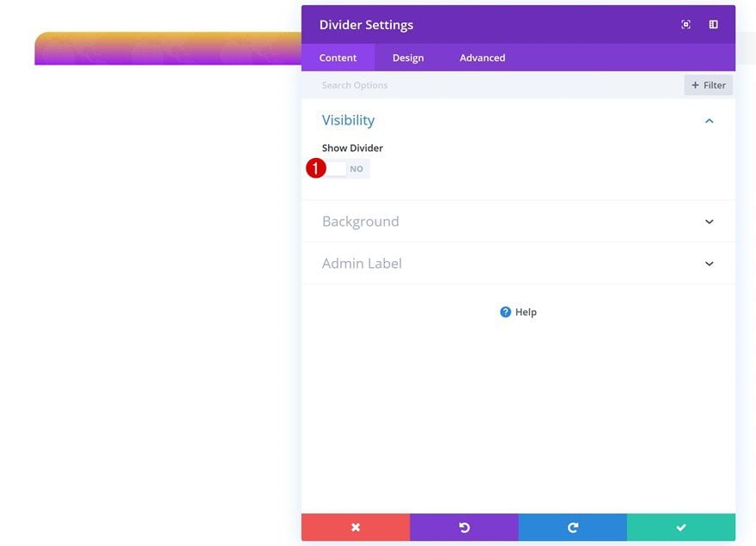Open the Filter button

click(x=708, y=85)
